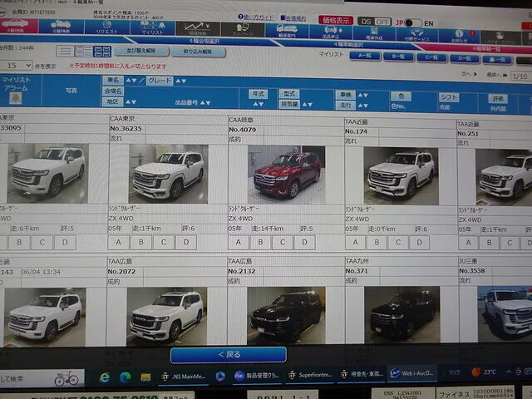The height and width of the screenshot is (399, 532).
Task: Open the attached services icon
Action: 416,33
